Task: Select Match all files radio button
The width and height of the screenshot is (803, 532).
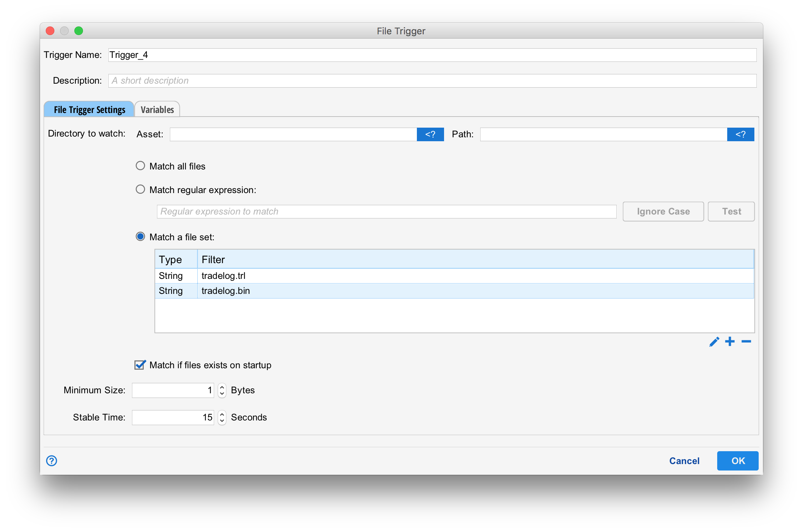Action: [x=141, y=166]
